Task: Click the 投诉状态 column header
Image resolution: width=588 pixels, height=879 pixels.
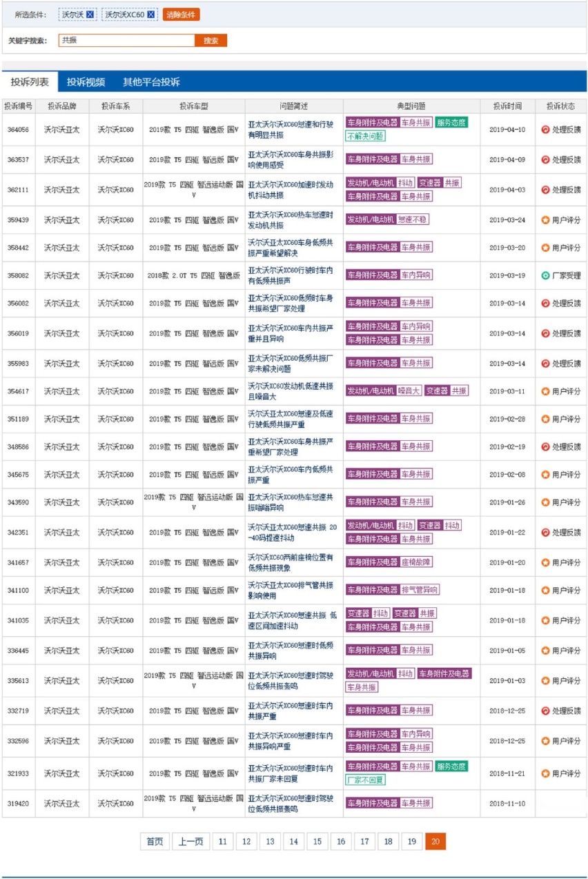Action: (x=560, y=106)
